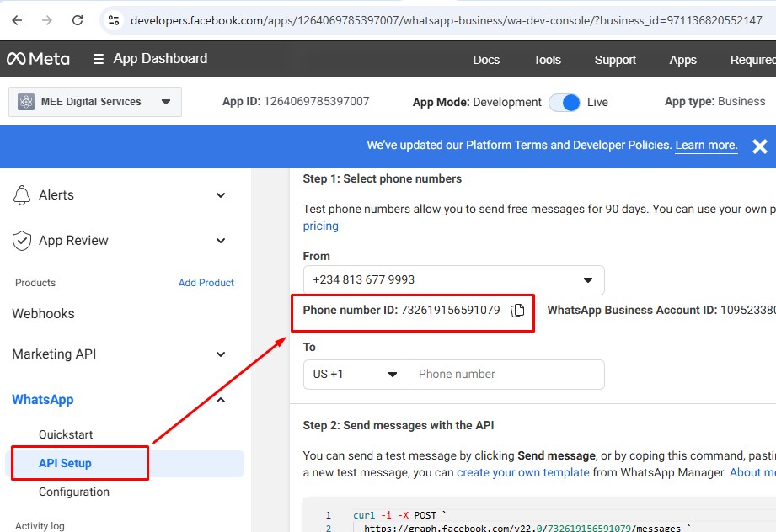Reload the page with refresh icon
Screen dimensions: 776x532
click(x=78, y=20)
